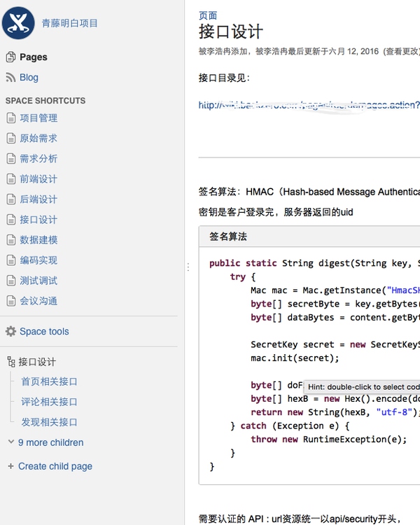Follow the 接口目录 wiki URL link
The width and height of the screenshot is (420, 525).
[309, 105]
